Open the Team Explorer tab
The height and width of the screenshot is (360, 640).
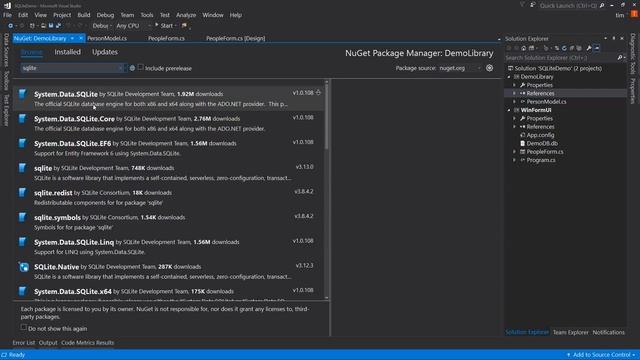tap(571, 332)
